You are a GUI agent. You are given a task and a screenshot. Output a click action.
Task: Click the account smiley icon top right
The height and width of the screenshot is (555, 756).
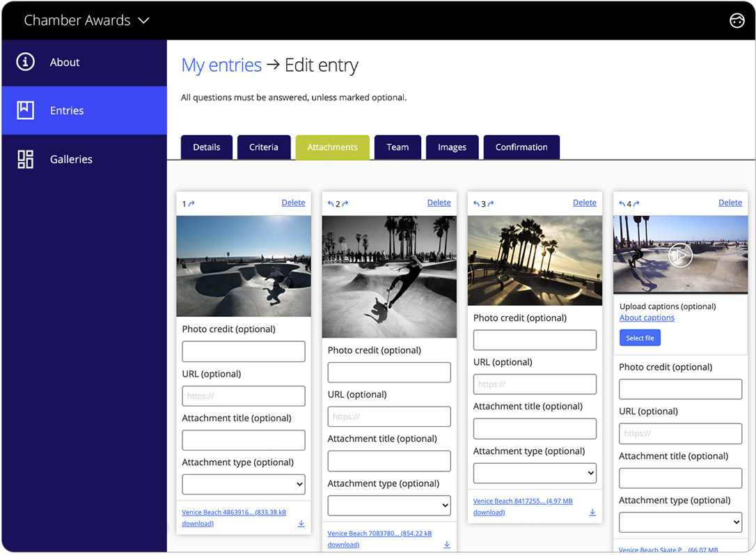[737, 20]
